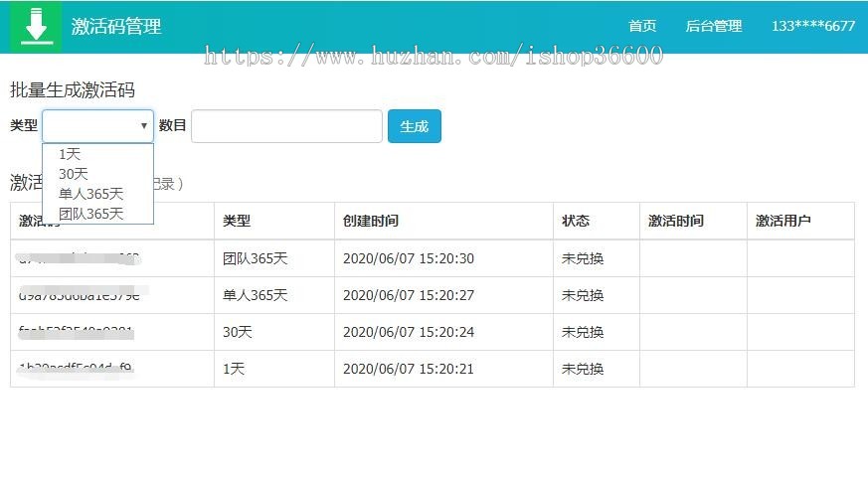Click the green download logo icon

coord(37,27)
